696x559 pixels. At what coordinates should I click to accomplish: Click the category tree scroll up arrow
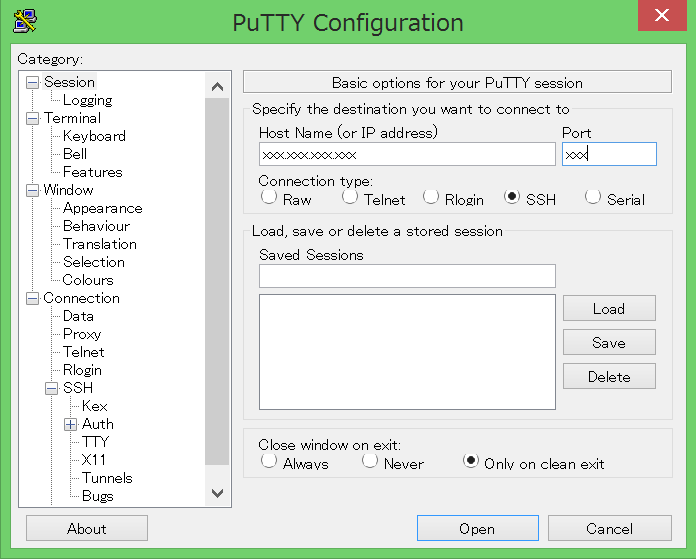218,86
